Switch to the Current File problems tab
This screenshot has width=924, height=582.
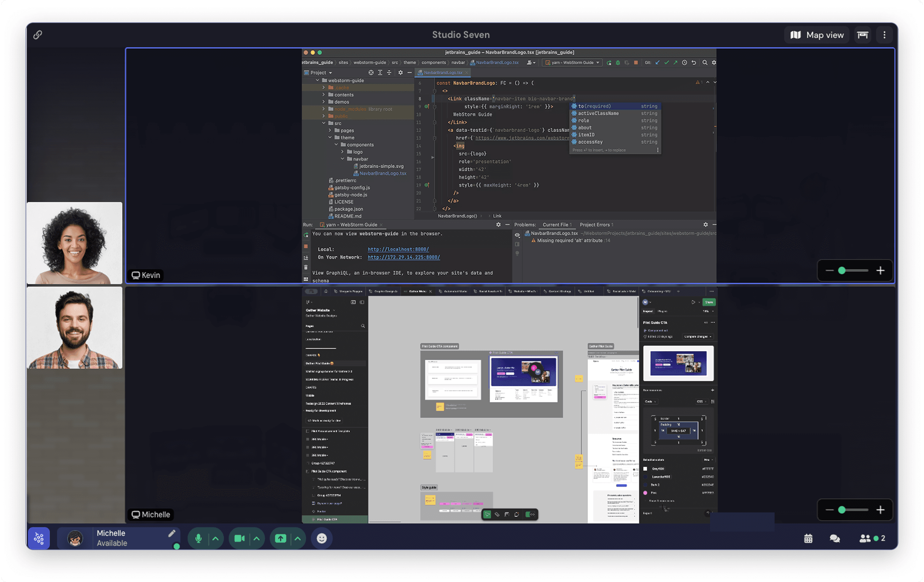pyautogui.click(x=557, y=225)
